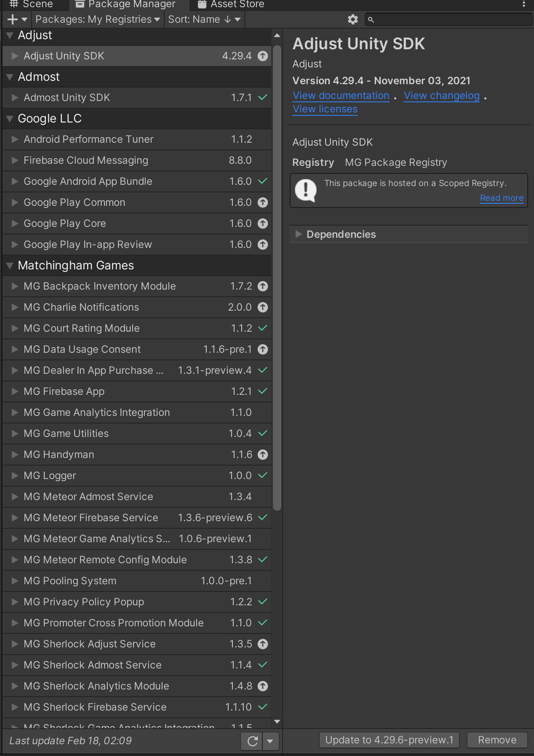Click update arrow for MG Sherlock Analytics Module

tap(263, 686)
